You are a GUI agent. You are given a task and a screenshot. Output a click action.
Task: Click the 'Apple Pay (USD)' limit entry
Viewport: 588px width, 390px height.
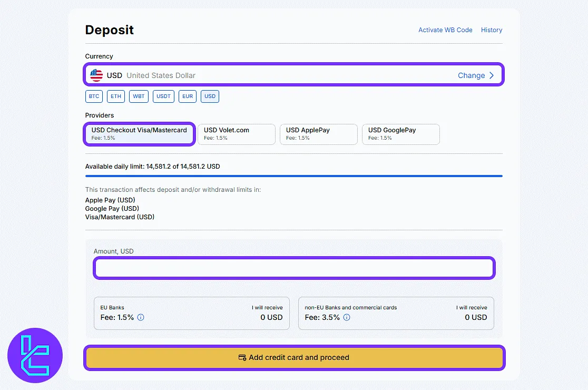(110, 200)
